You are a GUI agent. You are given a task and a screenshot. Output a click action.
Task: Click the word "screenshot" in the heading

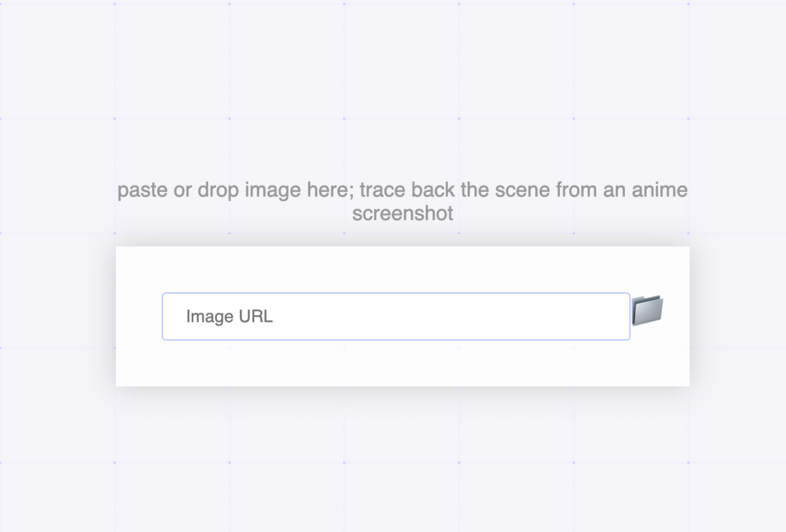[x=402, y=214]
